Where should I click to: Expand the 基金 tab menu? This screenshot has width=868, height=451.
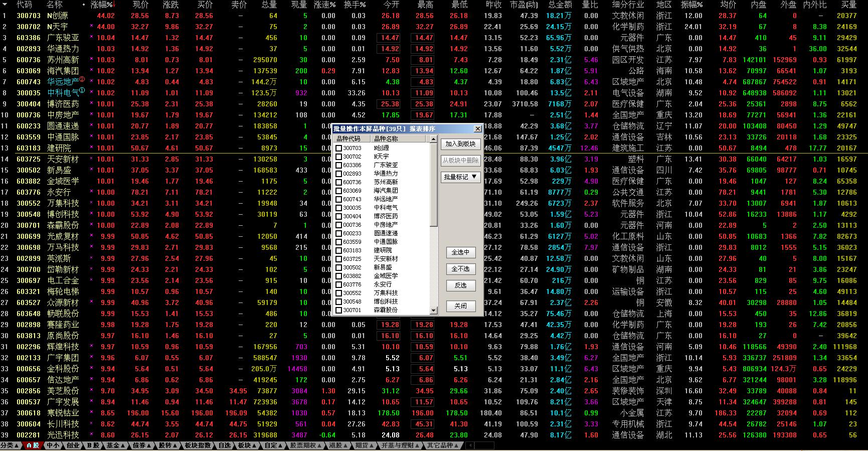[x=116, y=445]
